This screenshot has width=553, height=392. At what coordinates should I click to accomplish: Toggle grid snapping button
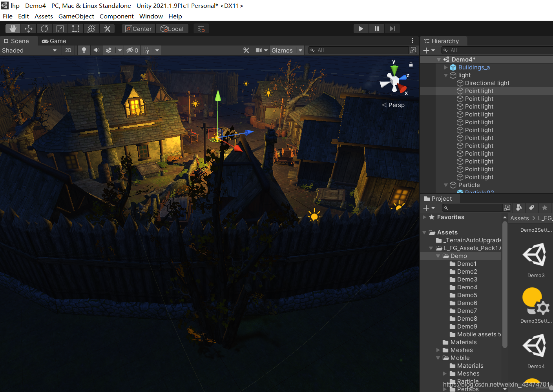pyautogui.click(x=201, y=29)
